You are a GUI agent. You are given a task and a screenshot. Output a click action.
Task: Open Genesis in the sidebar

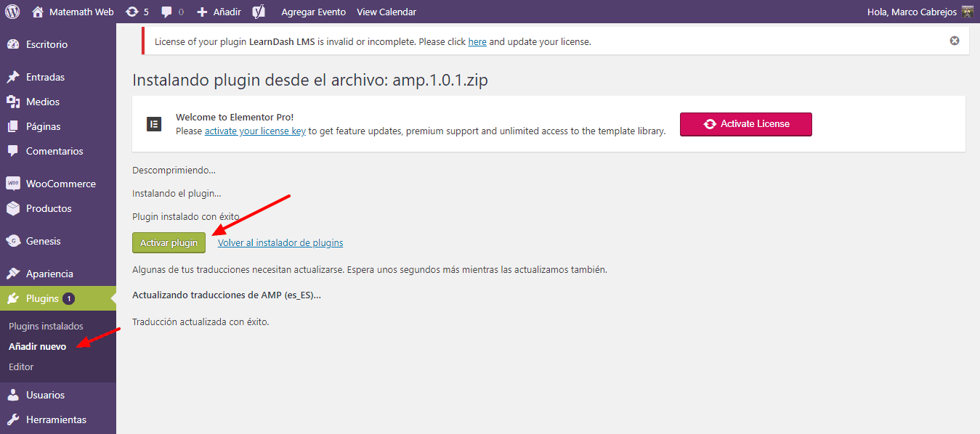click(x=44, y=241)
